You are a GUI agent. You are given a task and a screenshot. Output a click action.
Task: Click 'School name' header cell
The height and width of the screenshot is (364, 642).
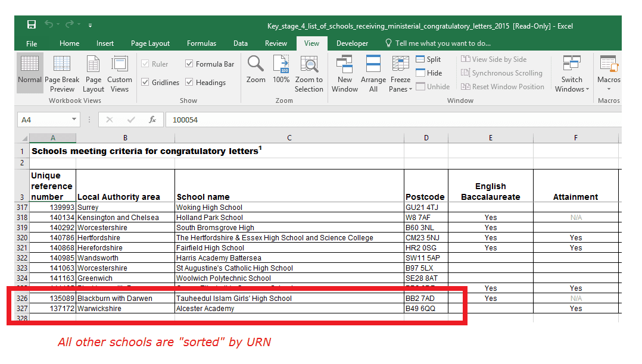pyautogui.click(x=289, y=186)
